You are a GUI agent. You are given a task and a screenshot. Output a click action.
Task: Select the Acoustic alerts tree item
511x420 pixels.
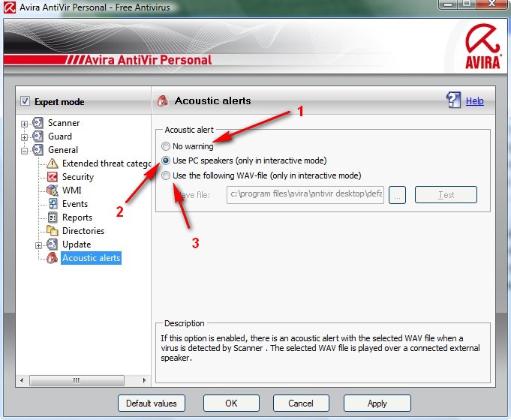(x=92, y=258)
